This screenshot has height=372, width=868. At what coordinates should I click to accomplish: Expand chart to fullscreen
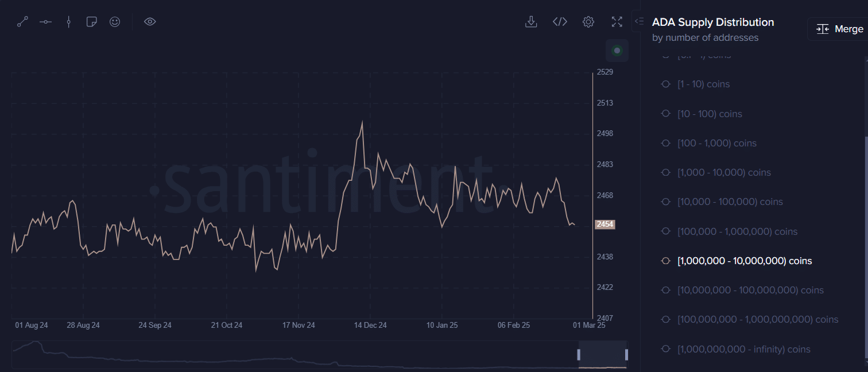(x=617, y=22)
